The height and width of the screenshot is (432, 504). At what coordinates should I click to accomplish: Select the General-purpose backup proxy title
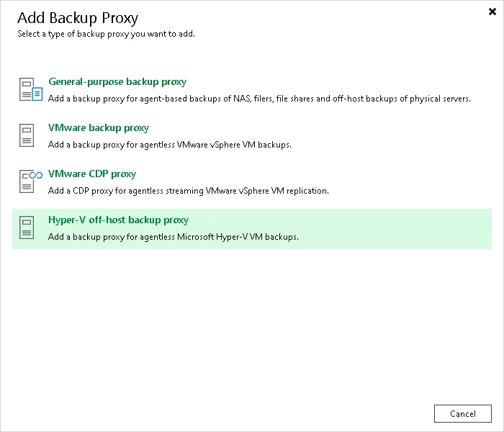117,82
